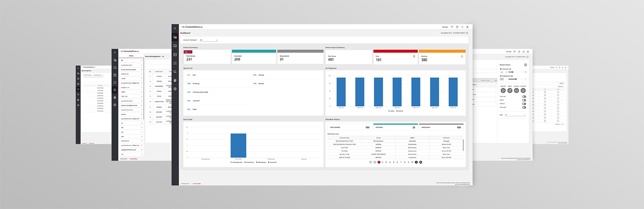
Task: Toggle the IR Lock switch
Action: [524, 100]
